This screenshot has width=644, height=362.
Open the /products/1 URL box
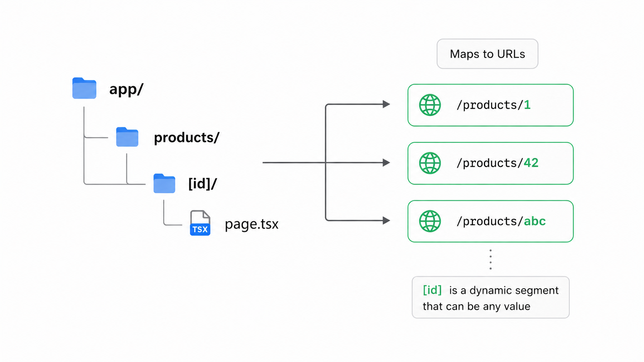coord(490,105)
